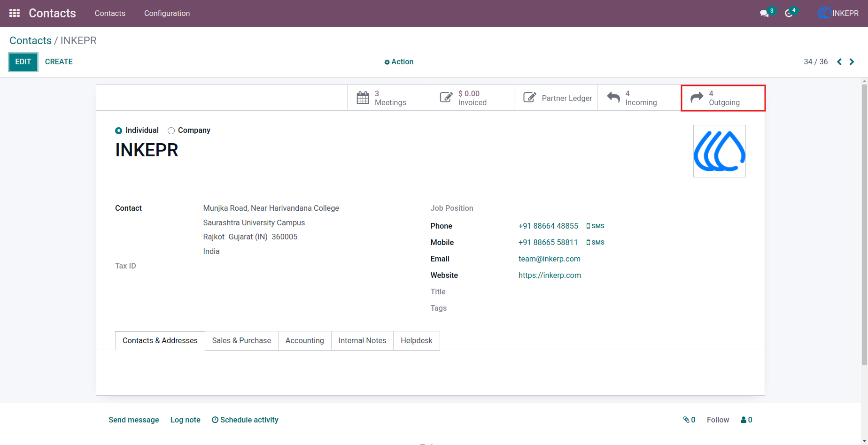
Task: Click the pager text 34 / 36
Action: (816, 62)
